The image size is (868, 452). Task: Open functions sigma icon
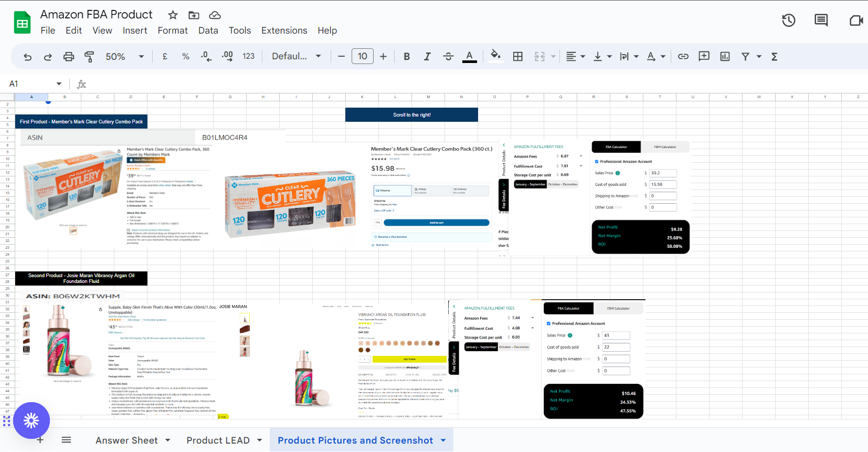[775, 56]
